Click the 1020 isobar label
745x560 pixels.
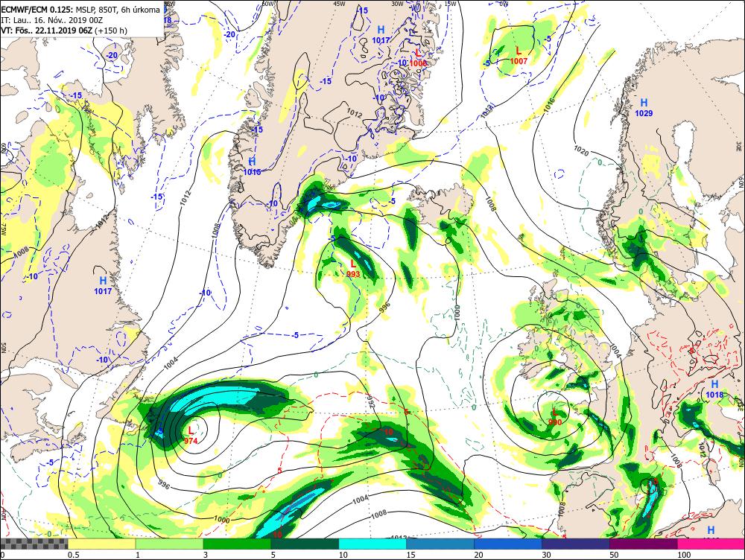point(582,151)
